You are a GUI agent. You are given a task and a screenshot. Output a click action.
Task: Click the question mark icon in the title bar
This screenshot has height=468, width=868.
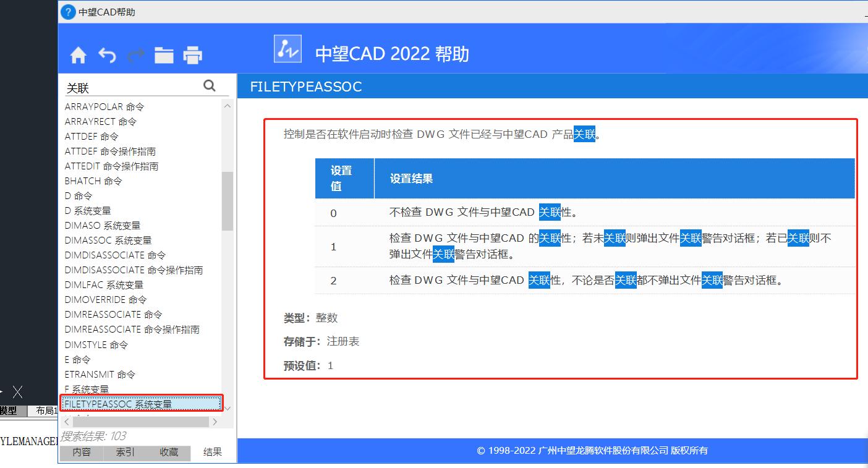click(x=67, y=11)
